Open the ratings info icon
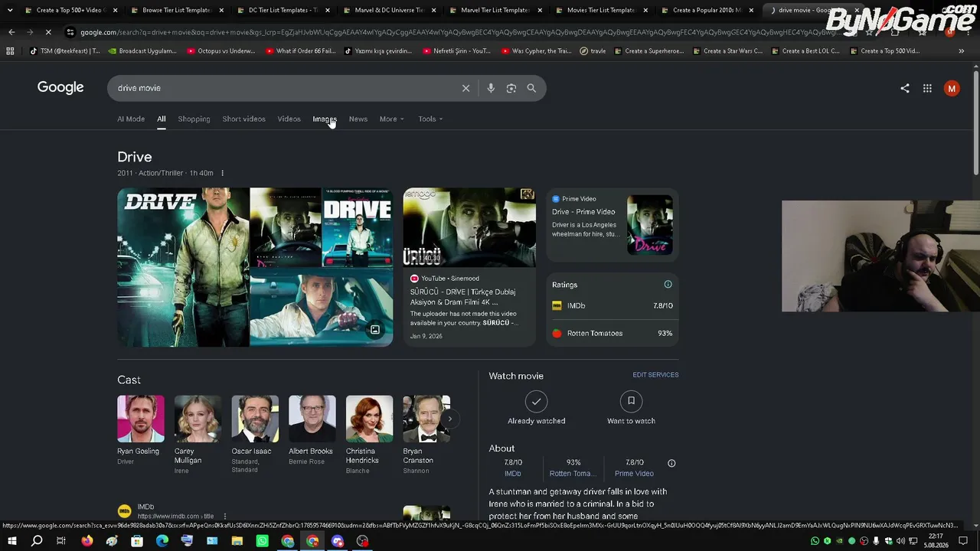The height and width of the screenshot is (551, 980). pyautogui.click(x=668, y=285)
